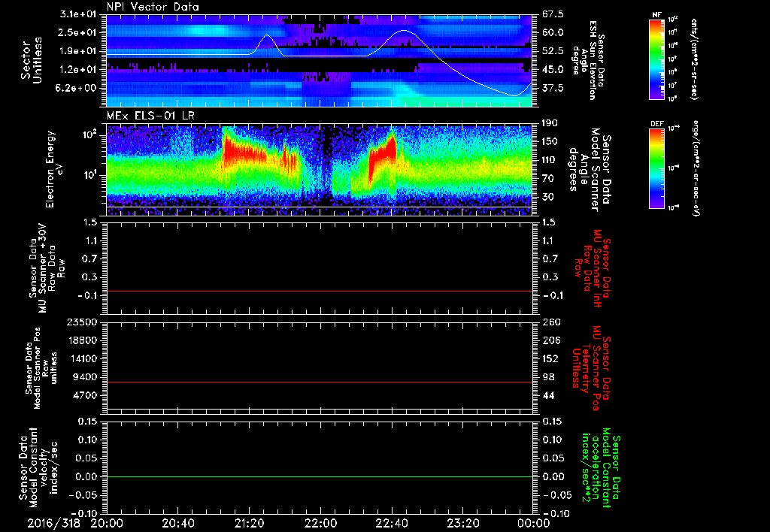The image size is (770, 532).
Task: Click the '98' telemetry tick label
Action: coord(548,377)
